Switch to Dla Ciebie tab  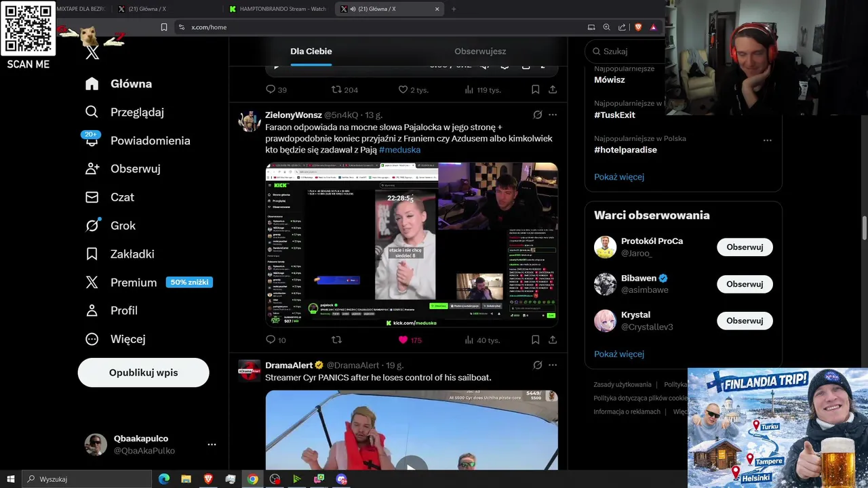311,52
